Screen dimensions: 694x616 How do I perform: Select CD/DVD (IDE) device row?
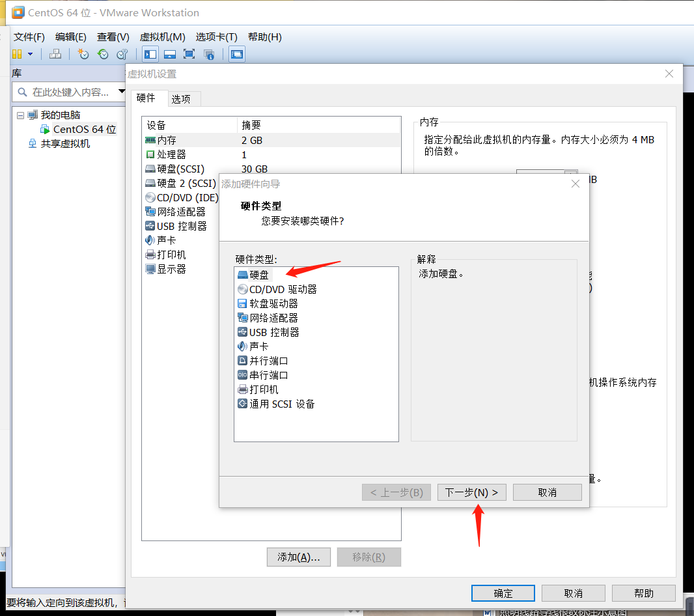click(182, 197)
